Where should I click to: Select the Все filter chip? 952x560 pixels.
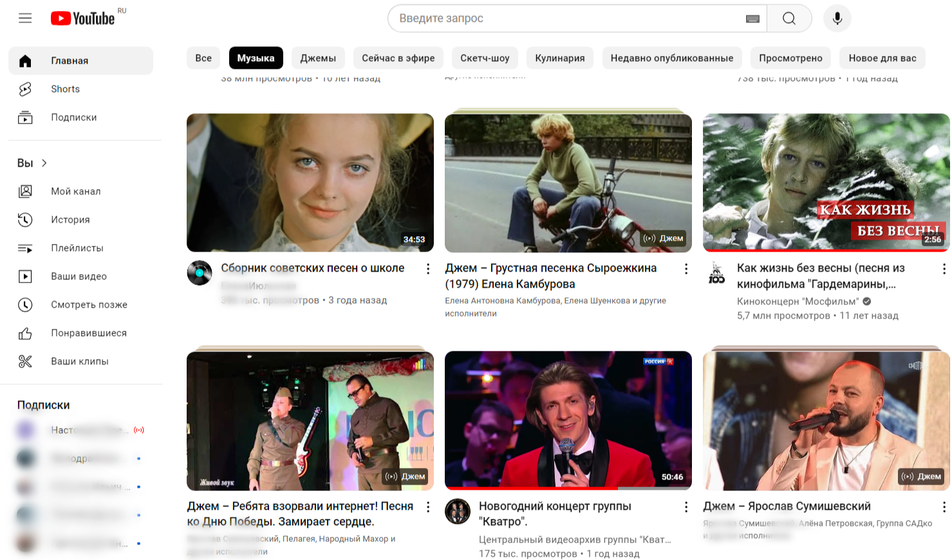click(x=203, y=58)
